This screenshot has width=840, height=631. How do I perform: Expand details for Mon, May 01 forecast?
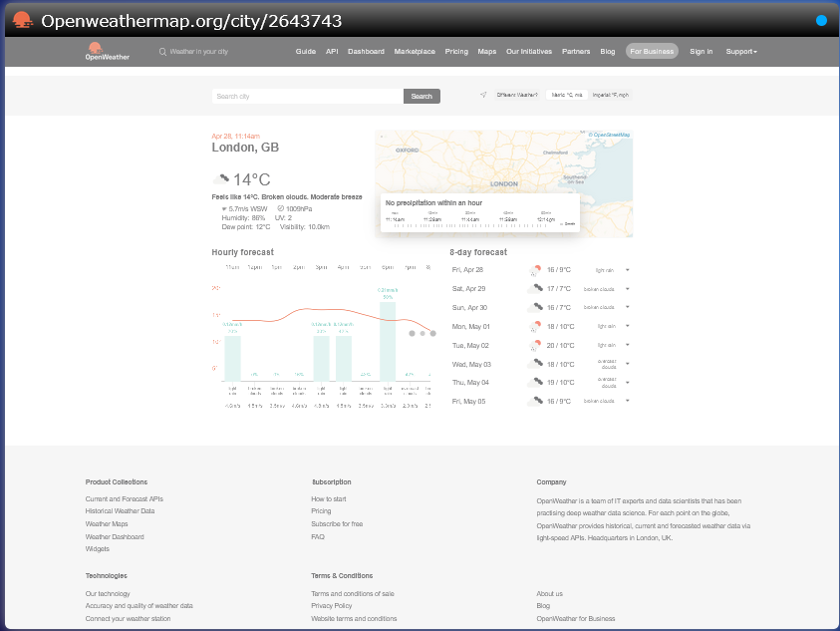628,325
